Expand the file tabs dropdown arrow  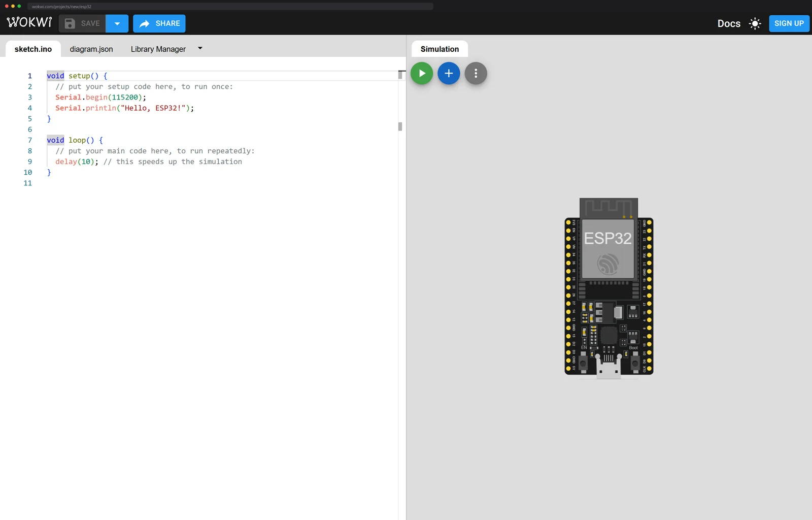tap(200, 48)
